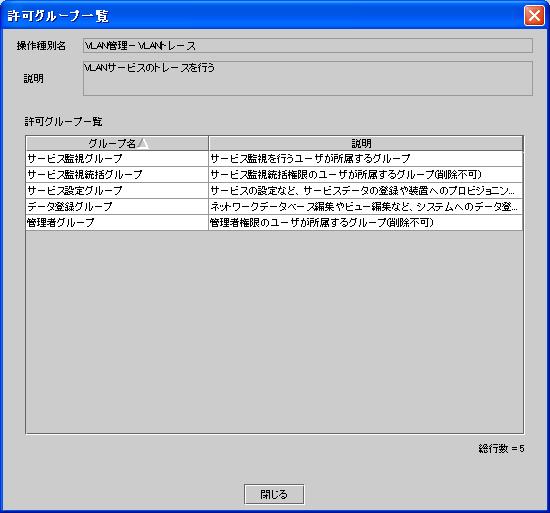Select row データ登録グループ

click(274, 207)
